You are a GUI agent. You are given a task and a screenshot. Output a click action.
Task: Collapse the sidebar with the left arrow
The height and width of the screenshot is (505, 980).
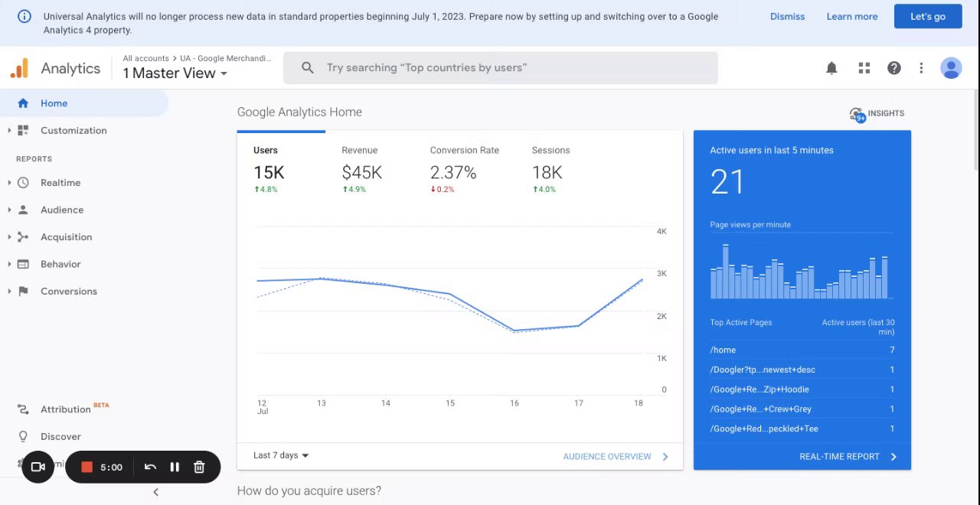155,492
